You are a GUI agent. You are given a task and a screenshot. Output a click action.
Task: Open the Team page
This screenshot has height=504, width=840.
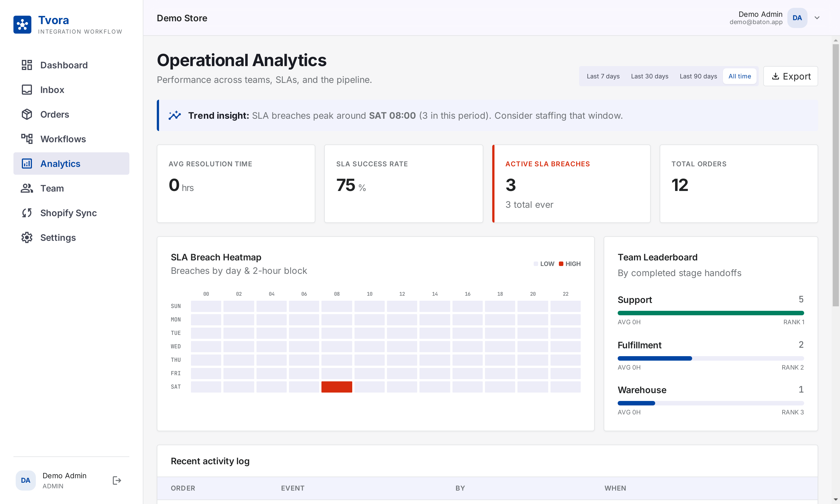coord(71,188)
